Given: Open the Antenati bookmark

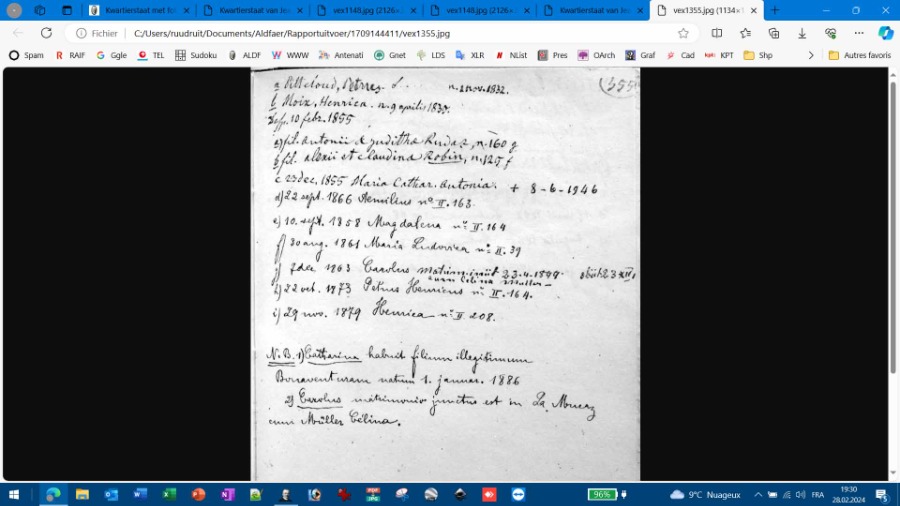Looking at the screenshot, I should [342, 55].
